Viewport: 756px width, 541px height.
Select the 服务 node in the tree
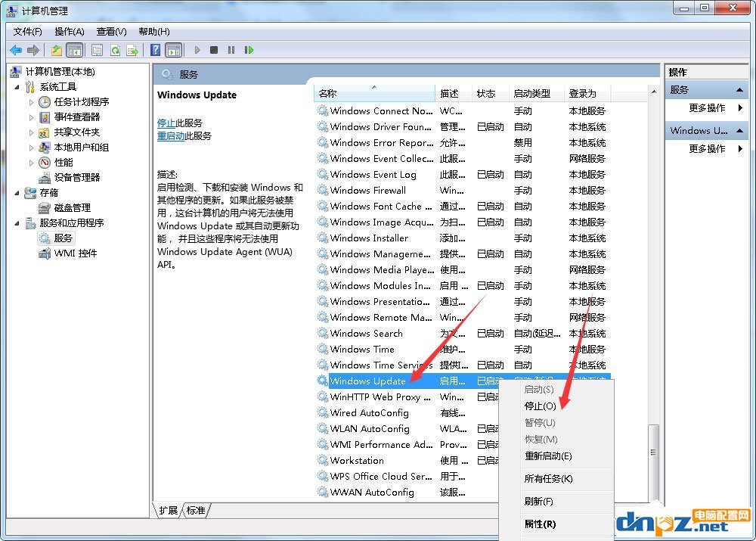pos(64,238)
